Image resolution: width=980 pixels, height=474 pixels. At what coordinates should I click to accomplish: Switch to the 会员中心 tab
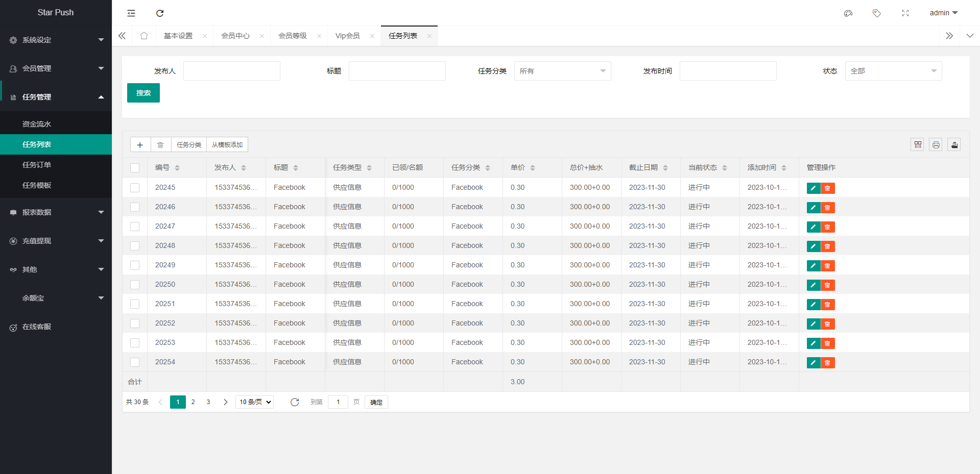tap(235, 36)
